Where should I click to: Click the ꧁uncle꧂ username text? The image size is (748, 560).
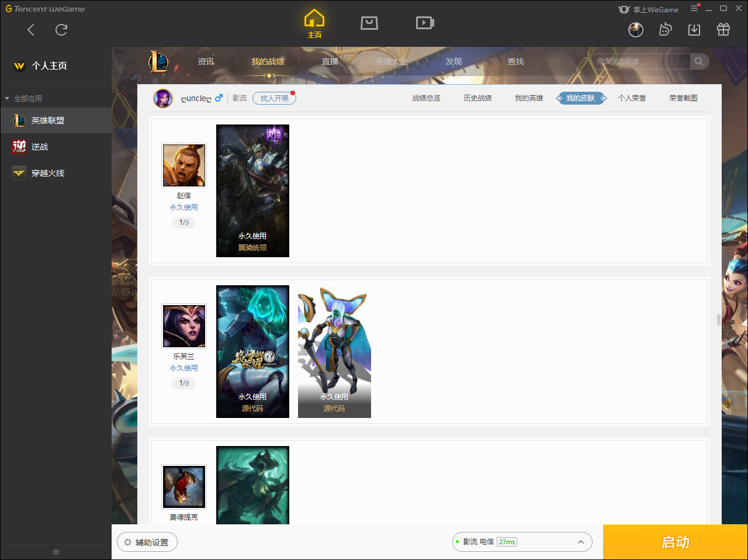(x=196, y=98)
